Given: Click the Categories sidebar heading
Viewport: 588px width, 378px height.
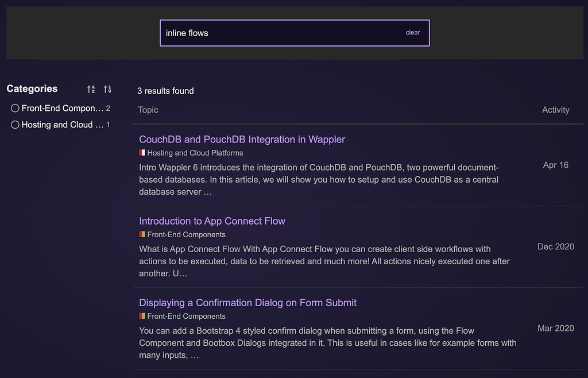Looking at the screenshot, I should point(32,88).
